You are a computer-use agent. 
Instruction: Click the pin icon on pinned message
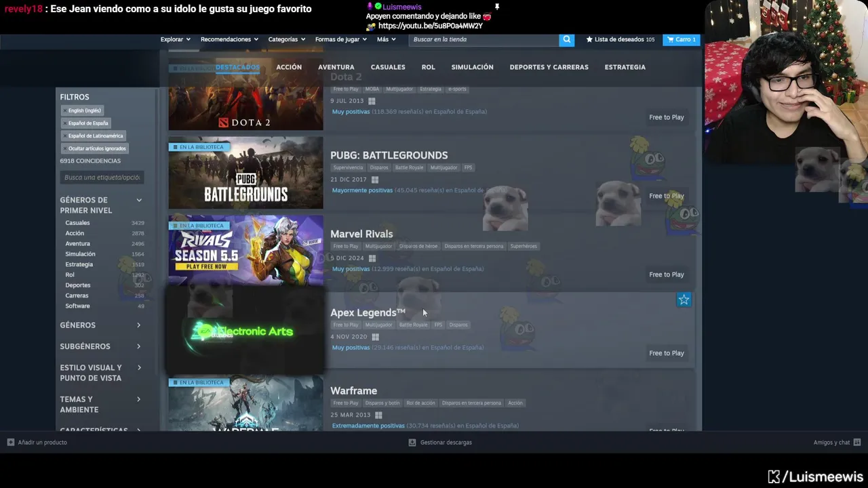point(496,7)
